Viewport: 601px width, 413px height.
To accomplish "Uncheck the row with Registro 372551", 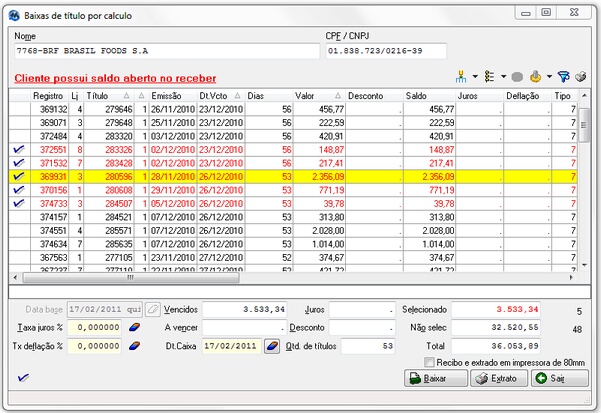I will click(19, 150).
